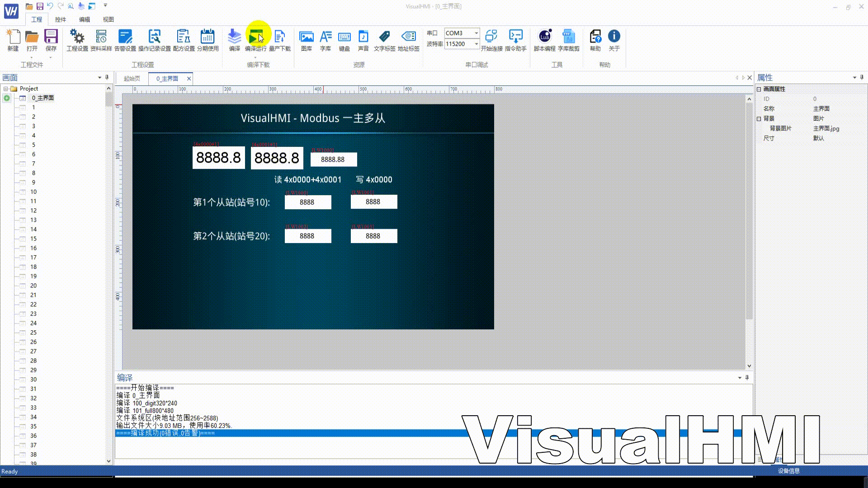Select 0_主界面 in the project tree
The height and width of the screenshot is (488, 868).
(x=42, y=98)
